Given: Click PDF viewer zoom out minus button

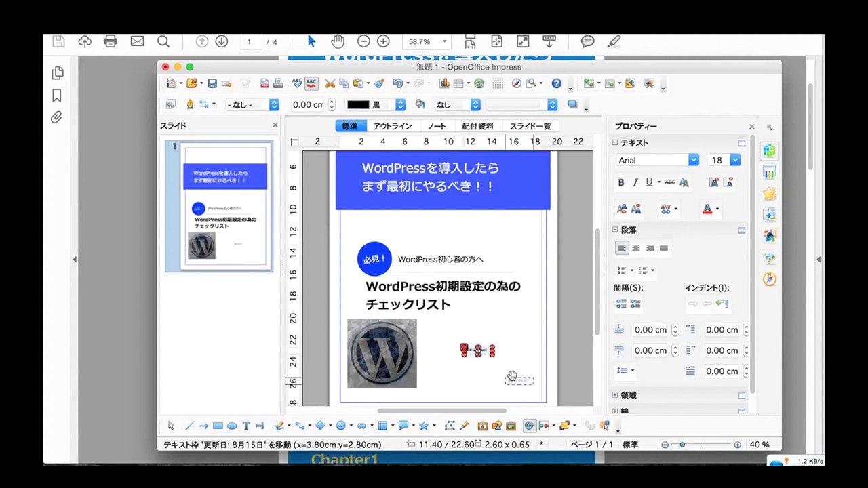Looking at the screenshot, I should [363, 41].
